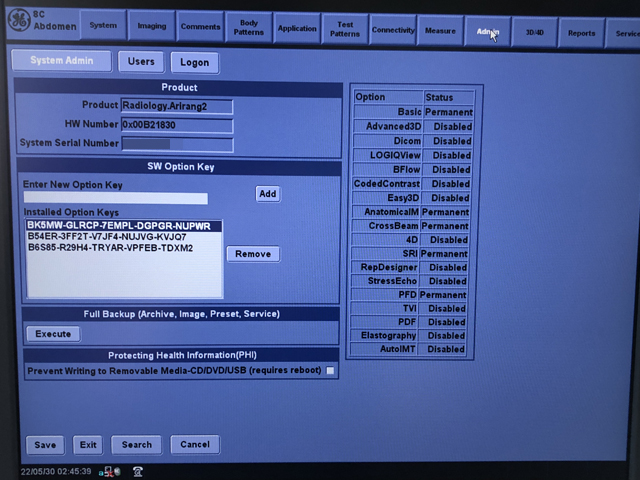Click the Save button
This screenshot has height=480, width=640.
pyautogui.click(x=45, y=445)
